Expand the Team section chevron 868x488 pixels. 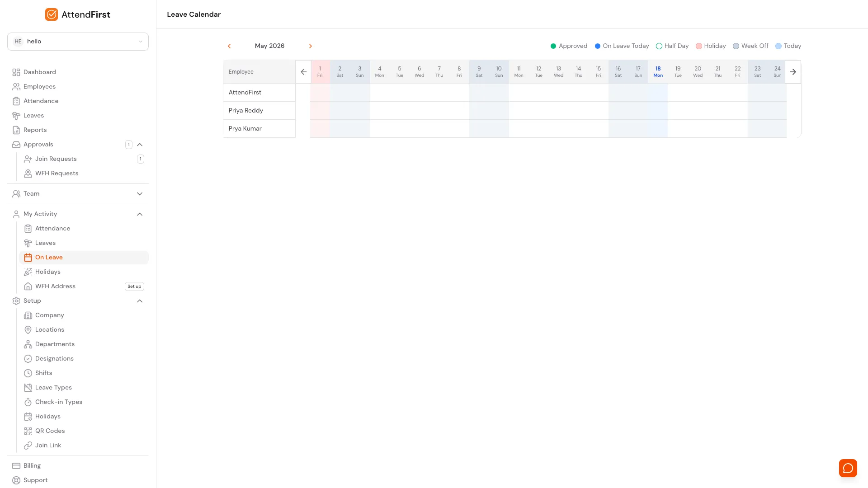[140, 194]
